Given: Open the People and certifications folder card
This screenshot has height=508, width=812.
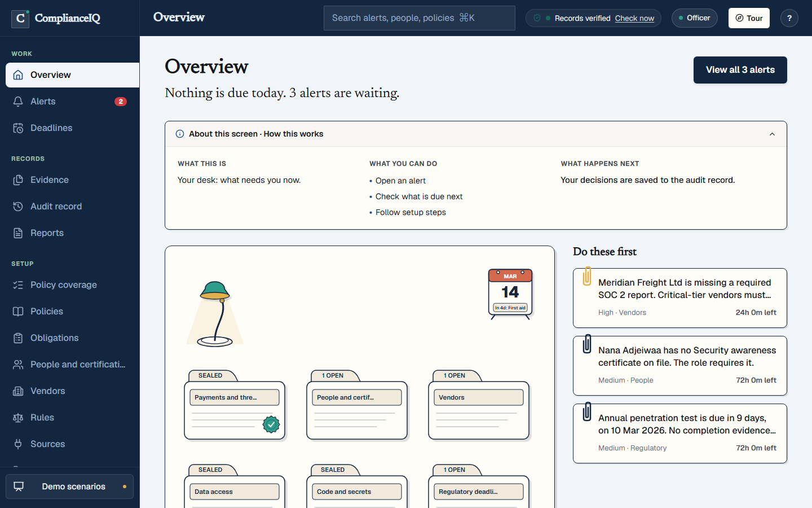Looking at the screenshot, I should pos(357,405).
